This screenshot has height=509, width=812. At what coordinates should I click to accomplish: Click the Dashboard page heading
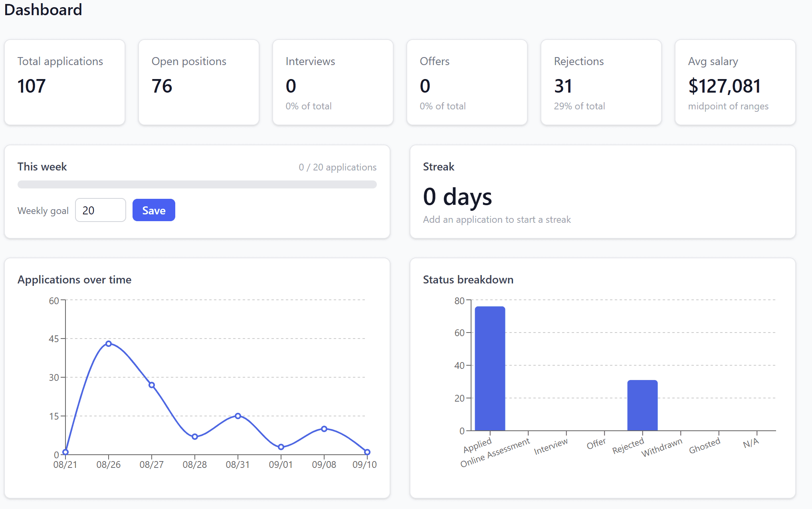pos(43,10)
